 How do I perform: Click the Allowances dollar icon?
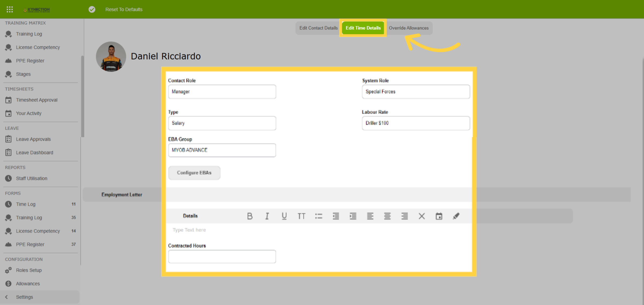tap(8, 284)
